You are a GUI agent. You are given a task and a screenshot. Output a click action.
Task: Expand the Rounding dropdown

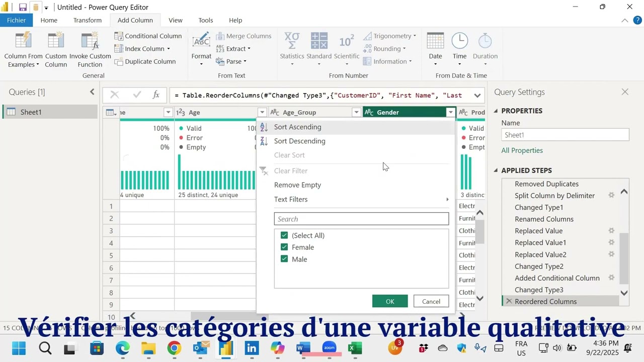tap(405, 49)
